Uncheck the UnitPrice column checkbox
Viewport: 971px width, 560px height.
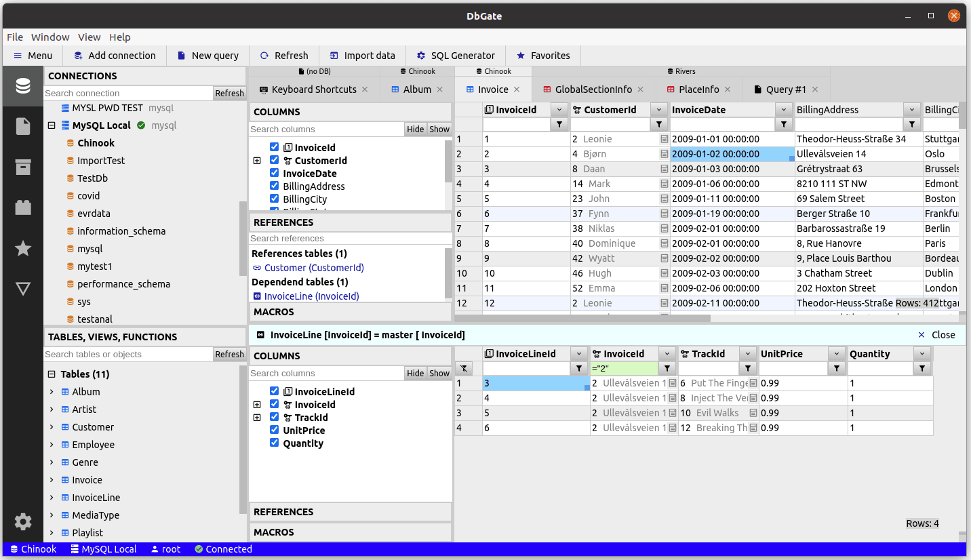point(274,430)
